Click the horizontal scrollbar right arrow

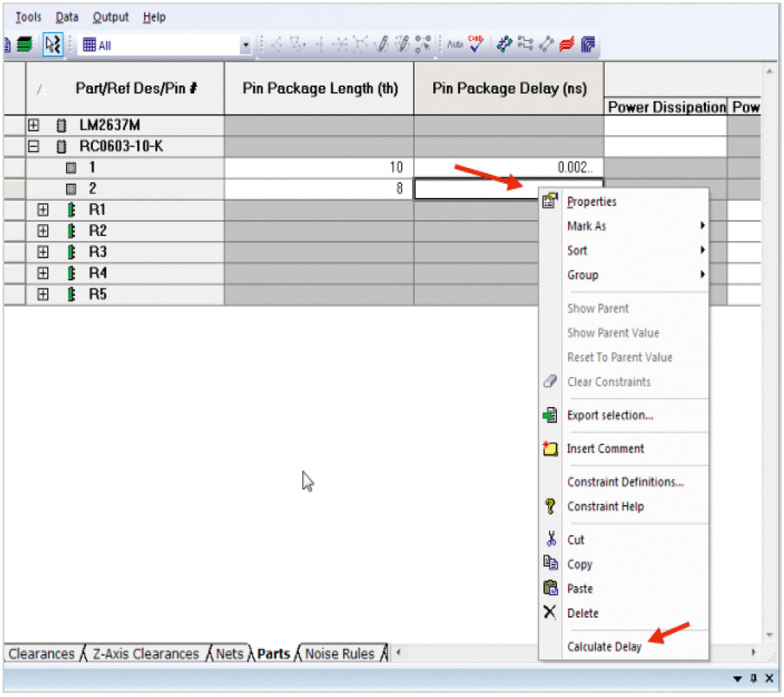753,652
